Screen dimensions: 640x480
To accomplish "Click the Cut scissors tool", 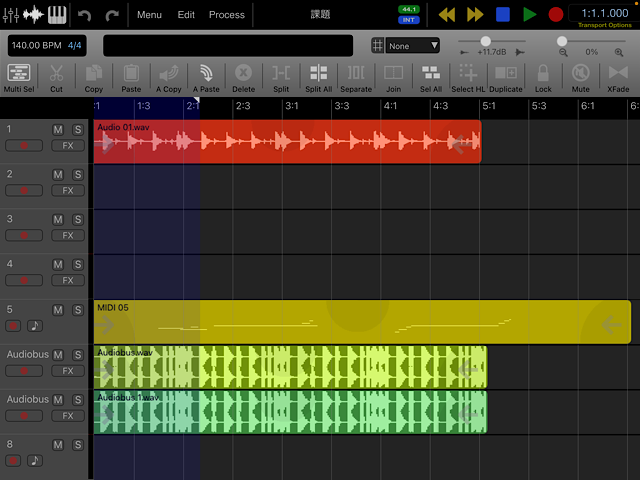I will pos(56,78).
